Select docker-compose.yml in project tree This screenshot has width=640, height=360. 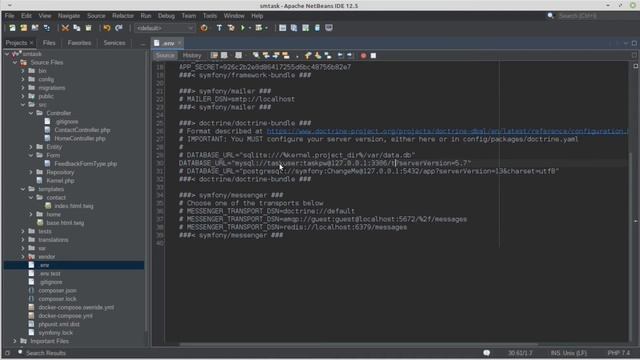(65, 316)
